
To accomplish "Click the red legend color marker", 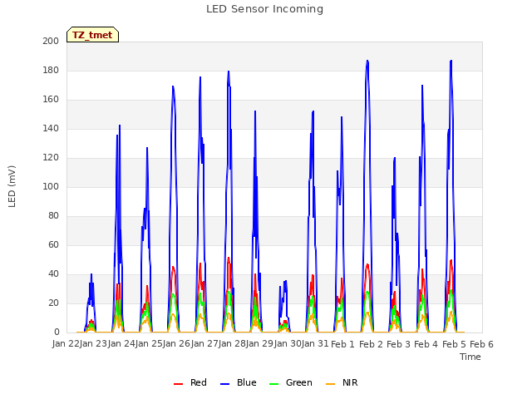I will (178, 384).
